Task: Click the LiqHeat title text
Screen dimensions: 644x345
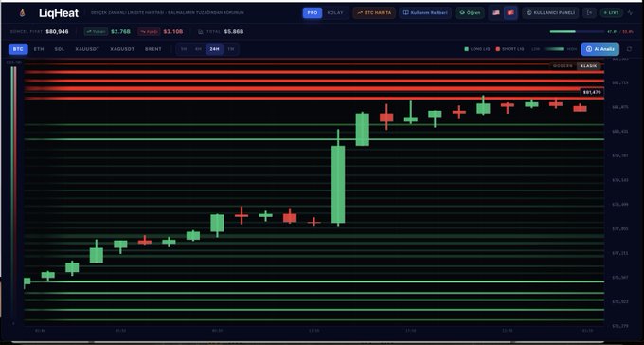Action: coord(59,13)
